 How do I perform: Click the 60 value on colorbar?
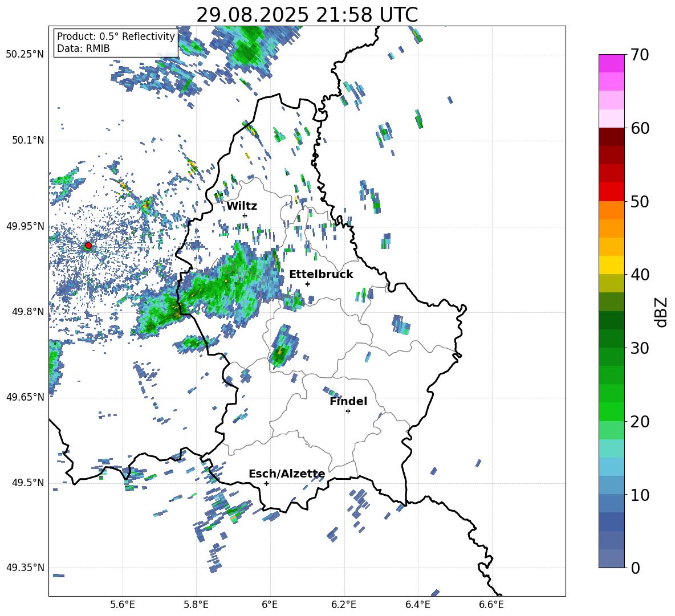coord(639,128)
